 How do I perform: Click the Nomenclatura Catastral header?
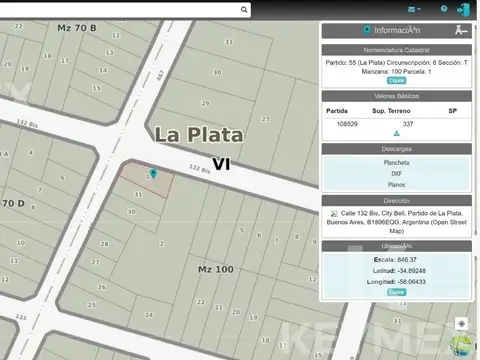click(x=396, y=50)
